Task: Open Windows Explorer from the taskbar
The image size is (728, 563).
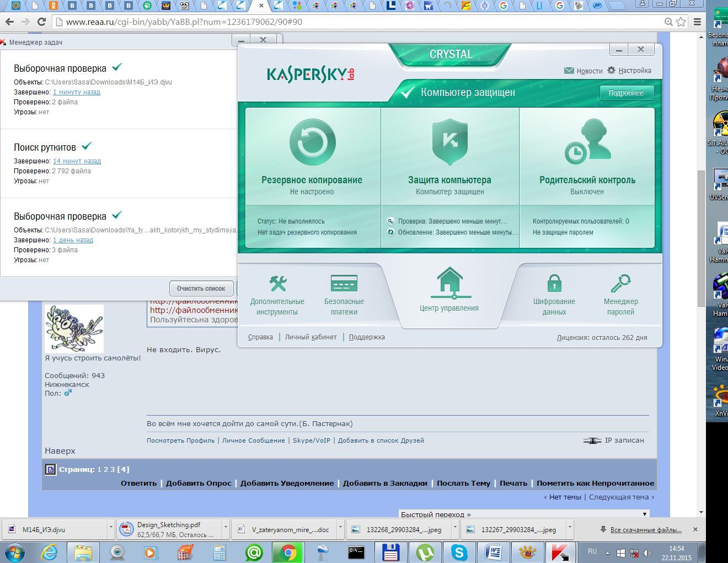Action: (x=83, y=552)
